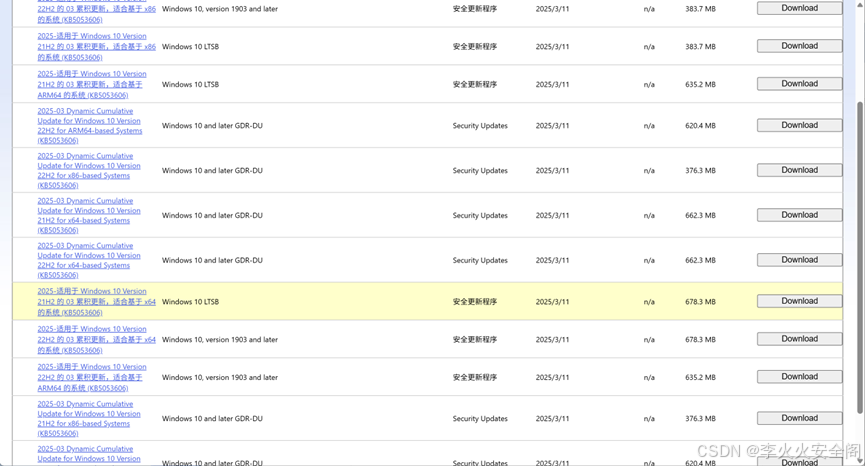The width and height of the screenshot is (865, 466).
Task: Open the 21H2 ARM64 累积更新 title link
Action: [92, 84]
